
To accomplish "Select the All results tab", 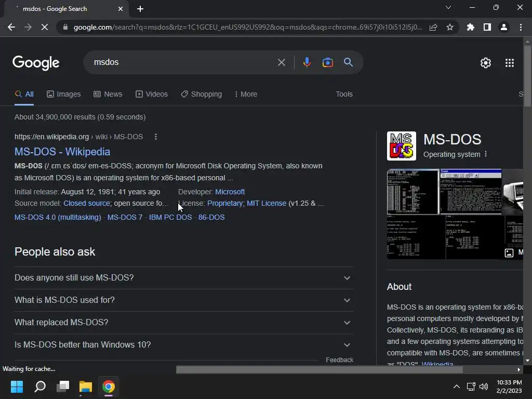I will pyautogui.click(x=24, y=95).
